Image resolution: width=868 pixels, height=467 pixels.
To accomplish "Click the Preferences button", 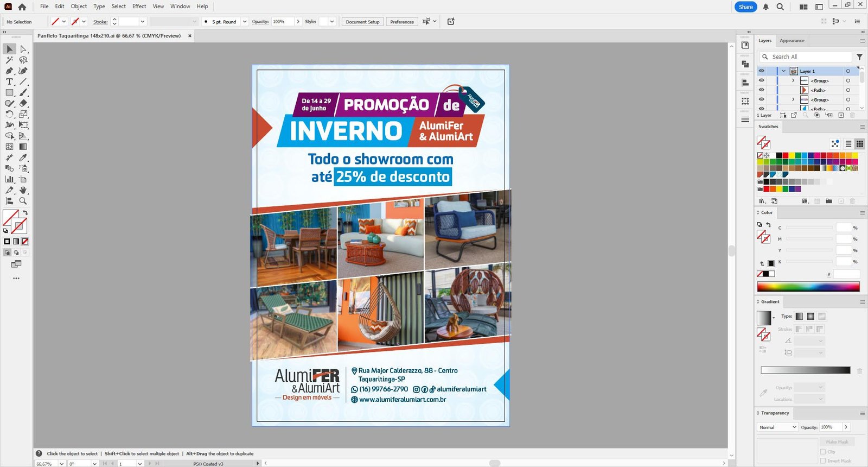I will (x=402, y=22).
